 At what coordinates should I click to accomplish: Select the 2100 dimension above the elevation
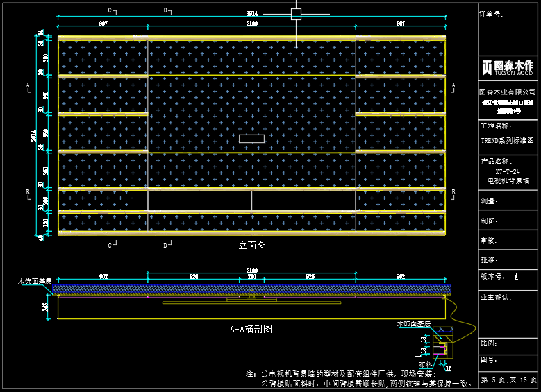tap(251, 24)
